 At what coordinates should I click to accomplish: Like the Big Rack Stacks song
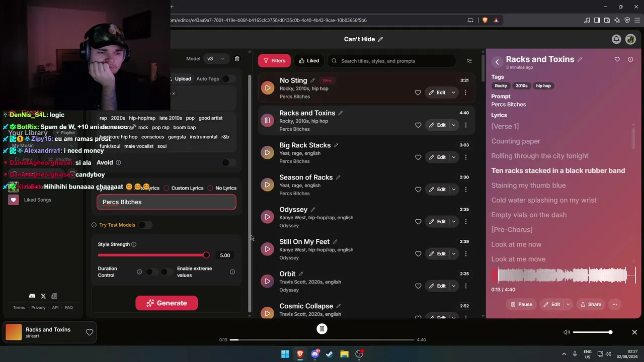click(418, 157)
